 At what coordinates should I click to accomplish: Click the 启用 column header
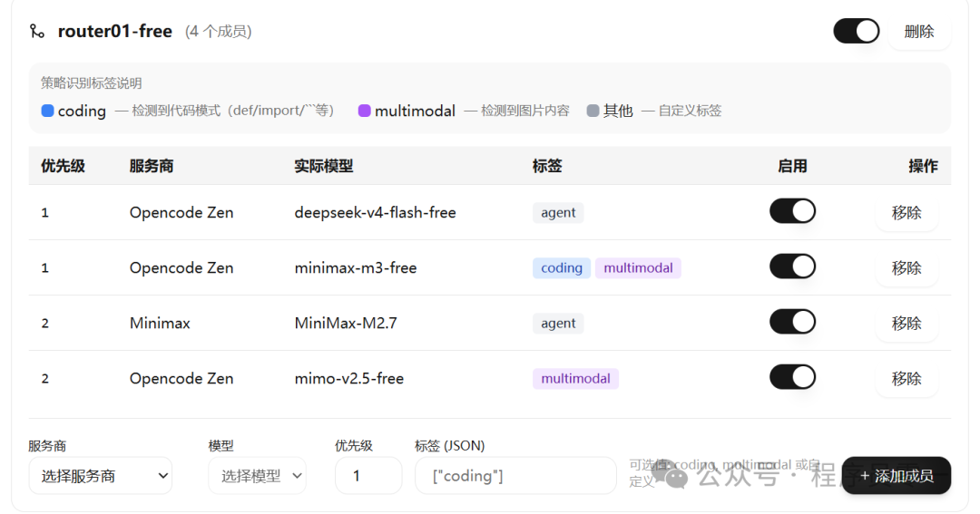pyautogui.click(x=792, y=166)
